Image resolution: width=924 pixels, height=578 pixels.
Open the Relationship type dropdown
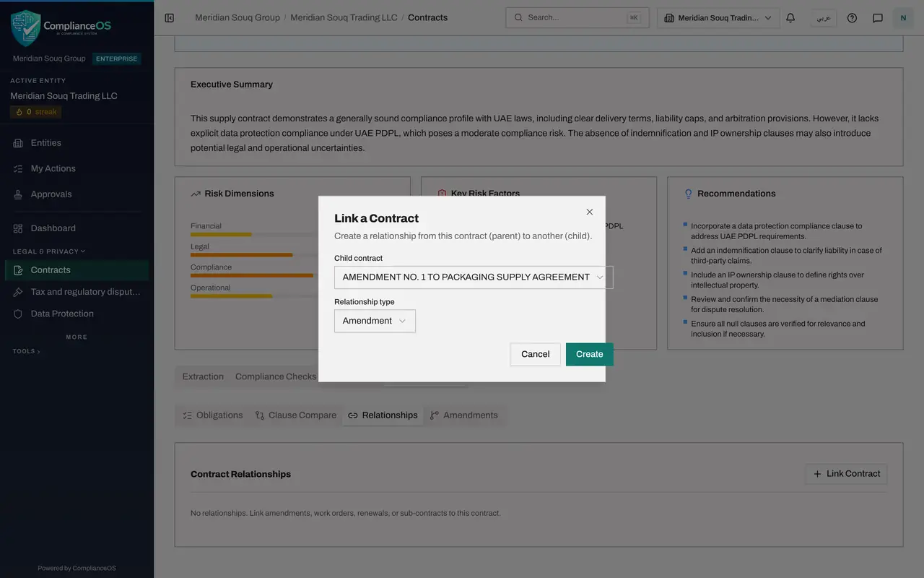coord(375,321)
